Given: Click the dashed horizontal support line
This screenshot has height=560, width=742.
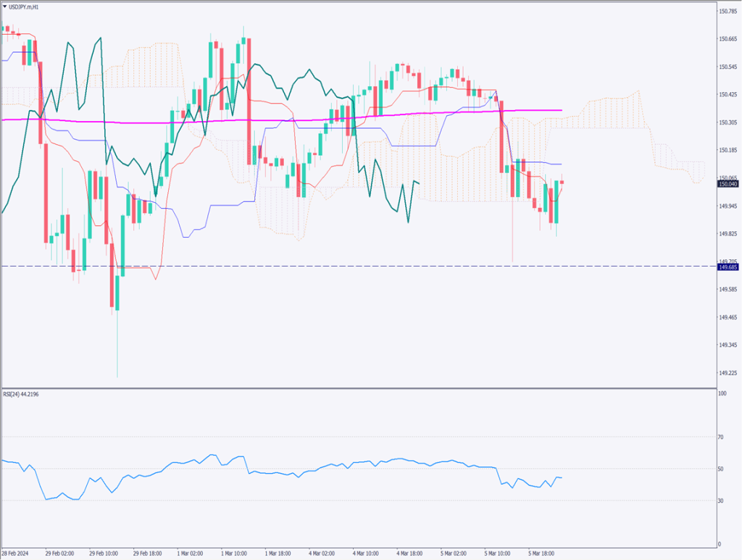Looking at the screenshot, I should [362, 267].
